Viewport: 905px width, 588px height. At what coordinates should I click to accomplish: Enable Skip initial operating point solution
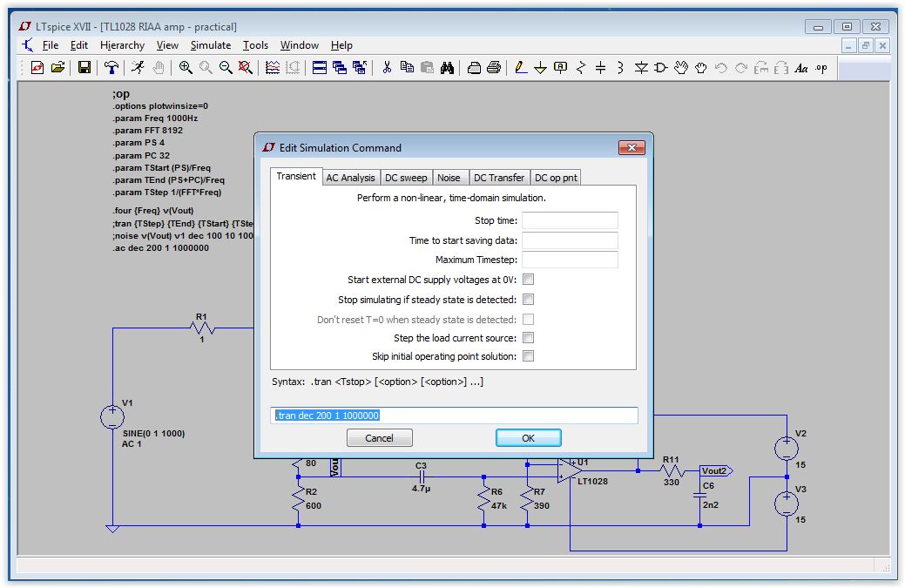(x=528, y=356)
